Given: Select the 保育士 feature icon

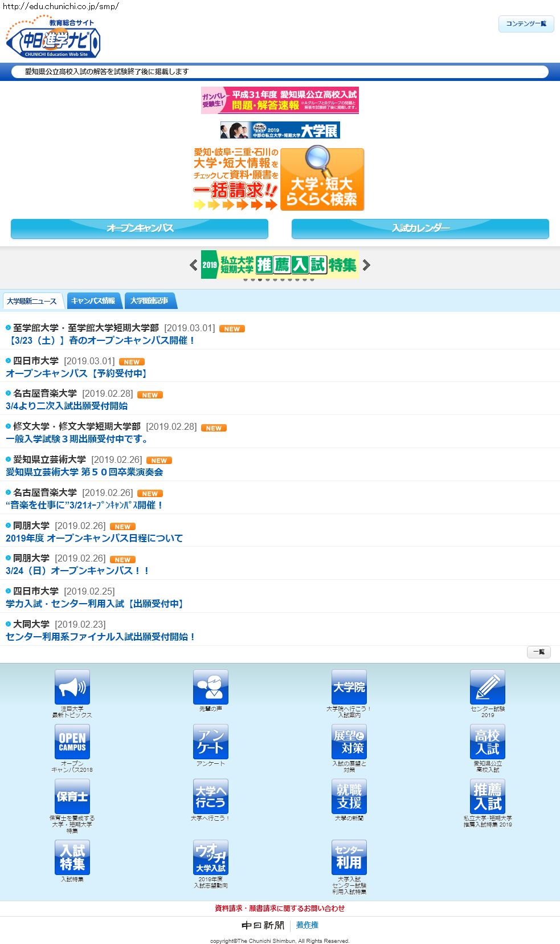Looking at the screenshot, I should coord(72,796).
